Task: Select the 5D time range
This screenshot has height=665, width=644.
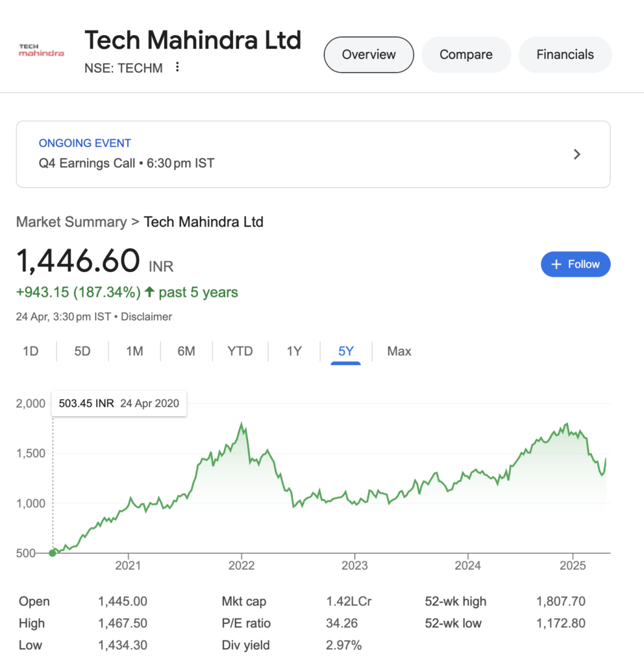Action: pos(82,351)
